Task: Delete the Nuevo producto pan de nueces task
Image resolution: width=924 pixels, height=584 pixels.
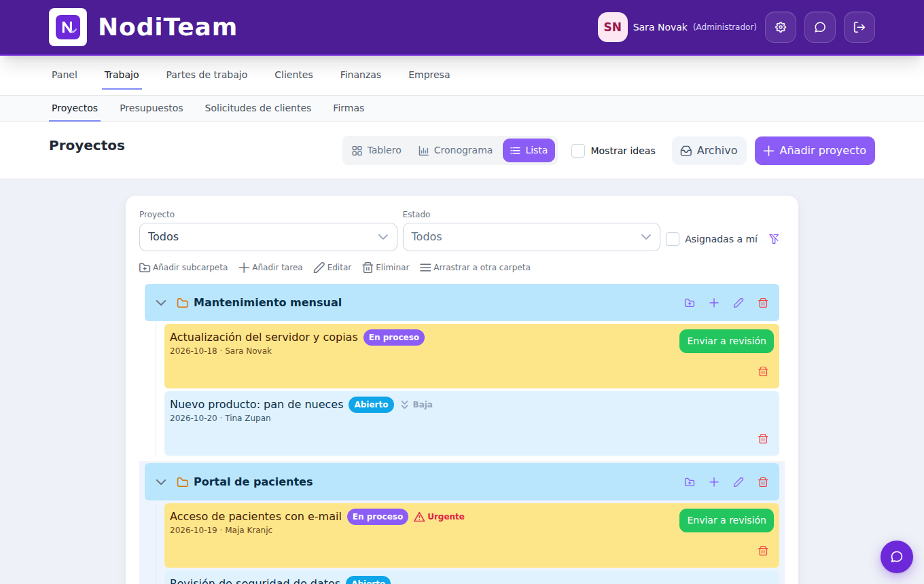Action: (763, 439)
